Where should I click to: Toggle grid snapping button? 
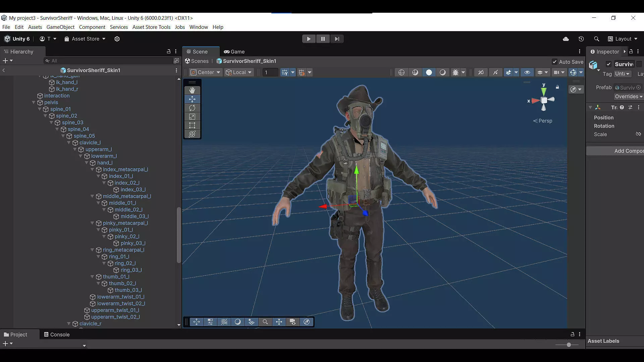(x=302, y=72)
